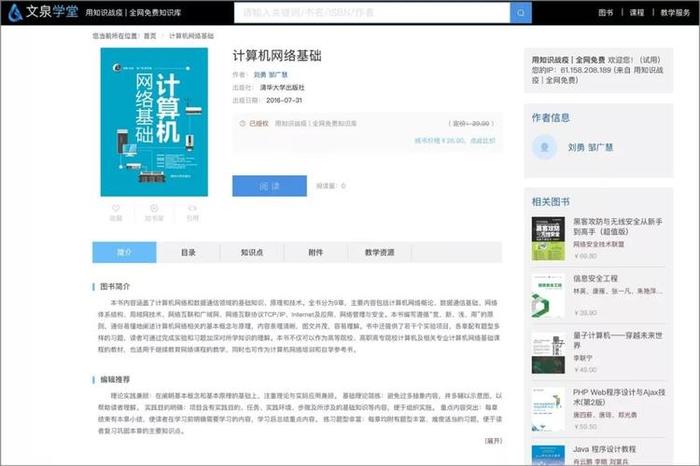The width and height of the screenshot is (700, 466).
Task: Click the 编辑推荐 section heading
Action: click(115, 379)
